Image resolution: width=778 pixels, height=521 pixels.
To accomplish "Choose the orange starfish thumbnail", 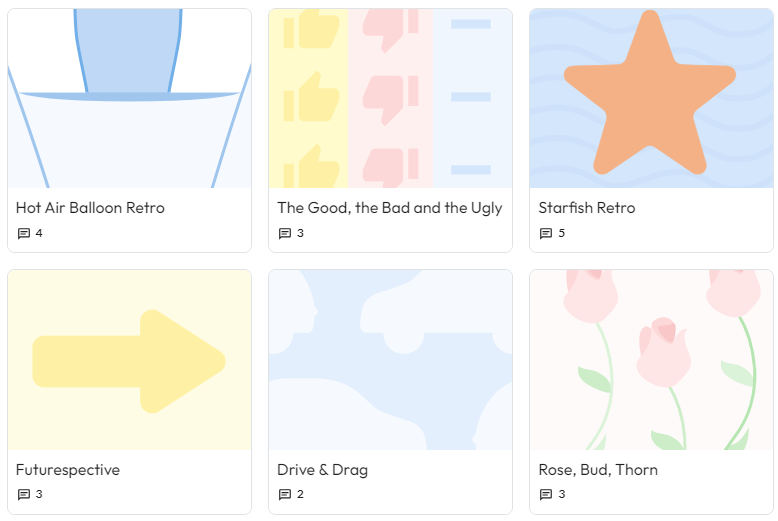I will (x=651, y=98).
